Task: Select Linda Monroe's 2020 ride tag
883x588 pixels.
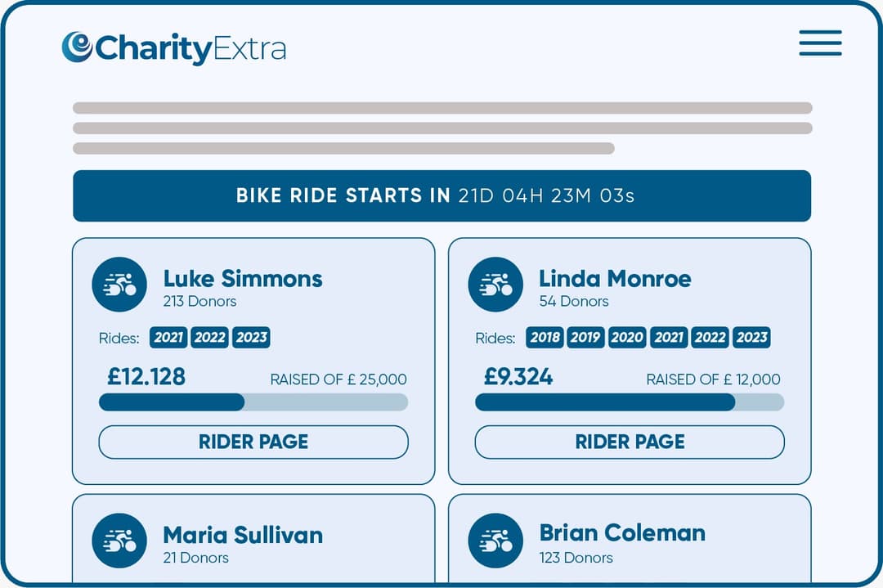Action: pyautogui.click(x=627, y=338)
